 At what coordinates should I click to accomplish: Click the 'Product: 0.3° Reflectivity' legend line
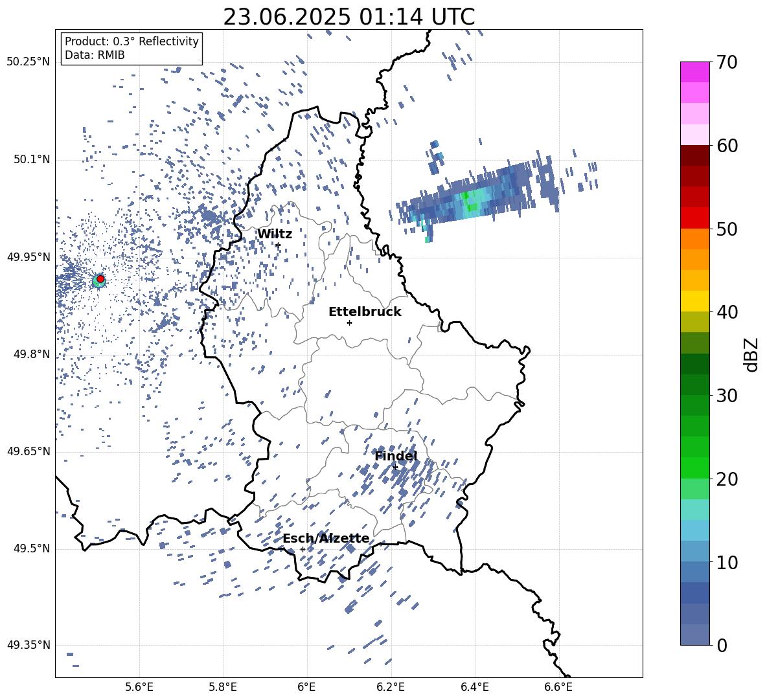click(132, 41)
